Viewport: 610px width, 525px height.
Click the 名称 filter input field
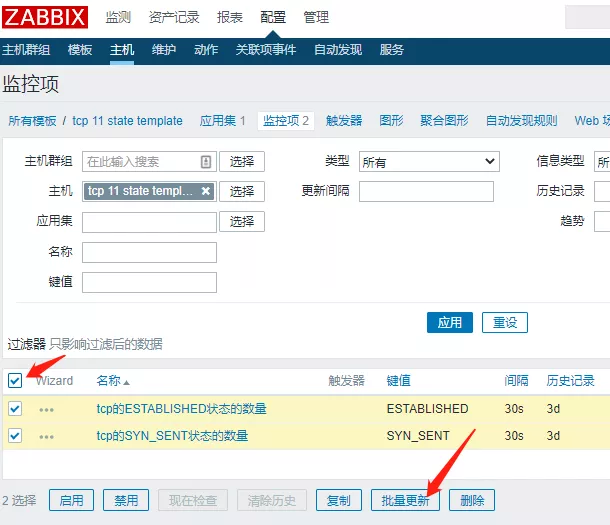[149, 252]
